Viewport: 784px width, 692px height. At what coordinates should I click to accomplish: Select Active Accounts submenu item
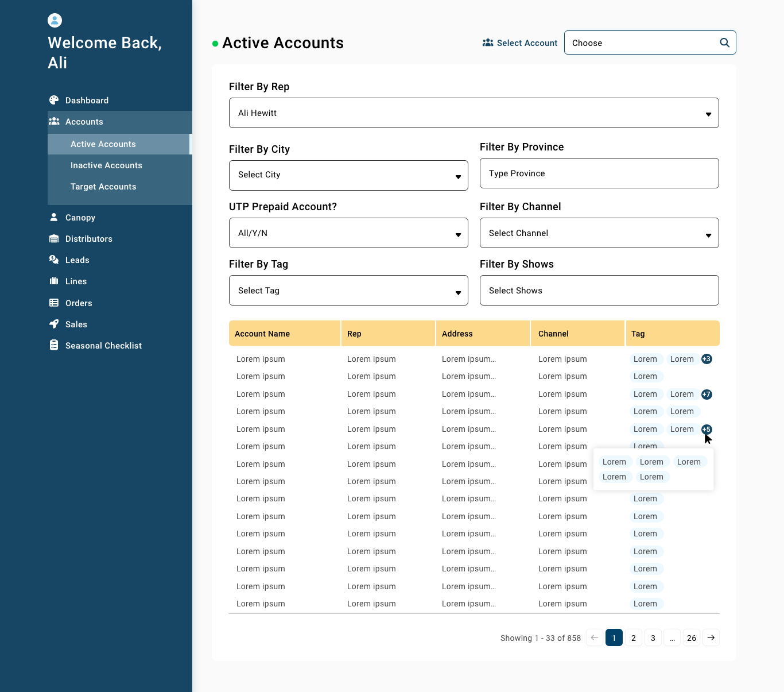point(120,144)
